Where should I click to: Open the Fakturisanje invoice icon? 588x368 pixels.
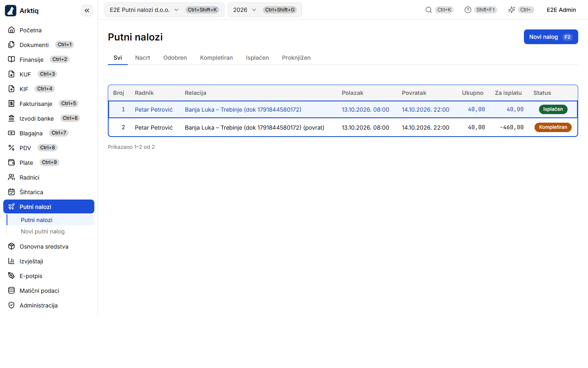(x=11, y=104)
